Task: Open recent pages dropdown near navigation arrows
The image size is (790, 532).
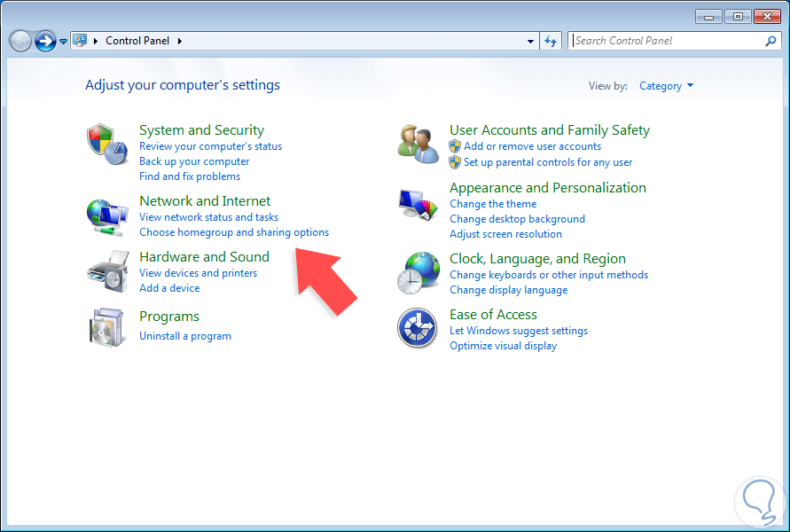Action: pos(63,42)
